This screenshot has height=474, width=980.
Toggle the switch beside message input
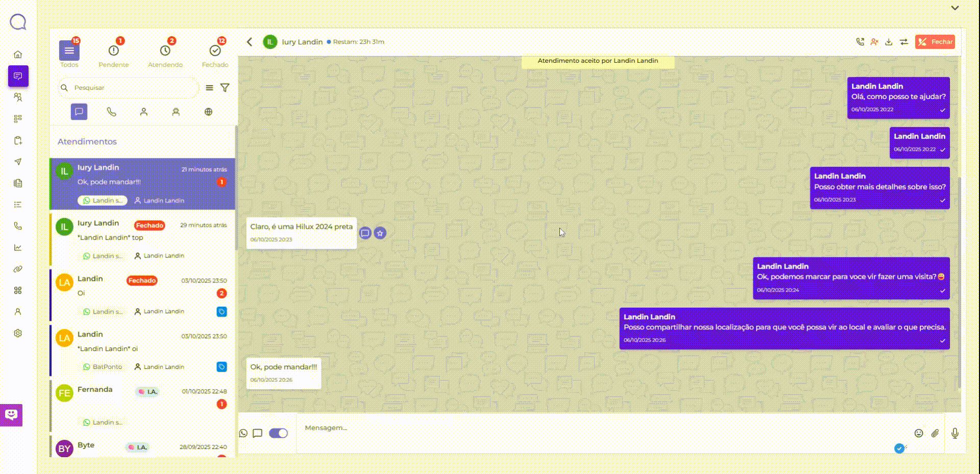point(278,433)
